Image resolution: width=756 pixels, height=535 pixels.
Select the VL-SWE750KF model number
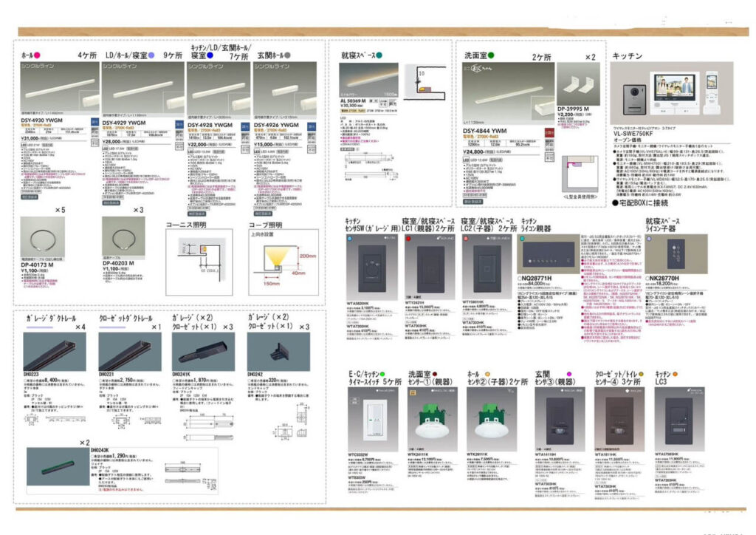coord(633,134)
